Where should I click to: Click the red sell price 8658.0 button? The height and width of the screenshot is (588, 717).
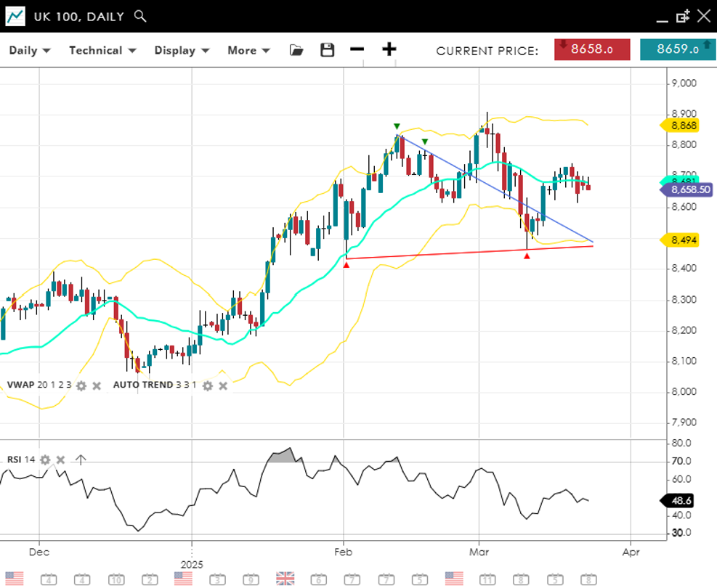(x=592, y=49)
